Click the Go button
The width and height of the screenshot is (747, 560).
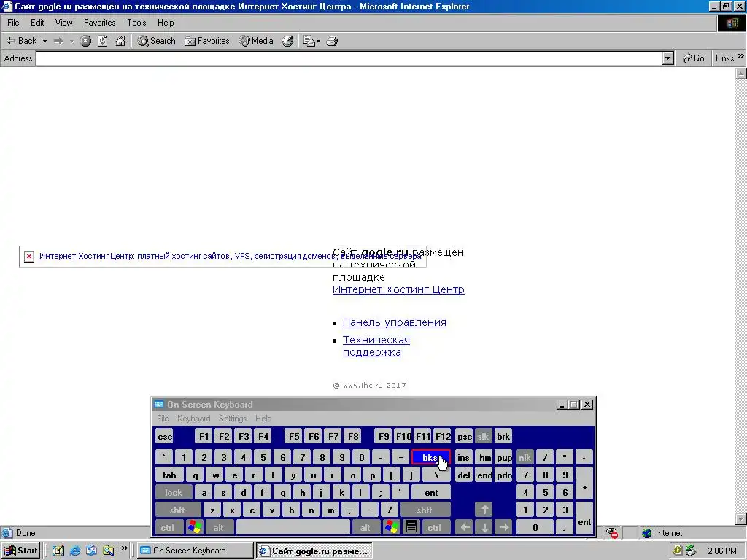click(x=693, y=58)
